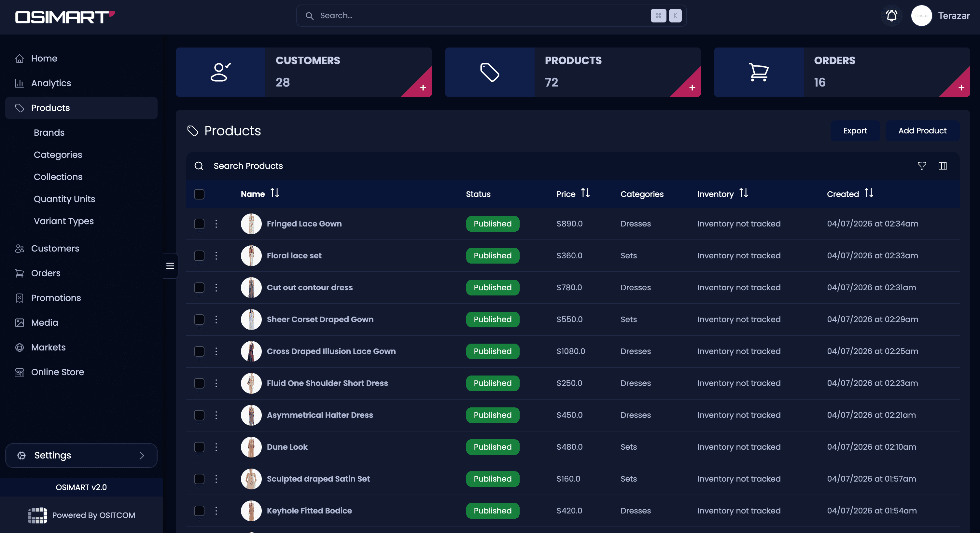
Task: Open Markets in sidebar
Action: pyautogui.click(x=81, y=348)
